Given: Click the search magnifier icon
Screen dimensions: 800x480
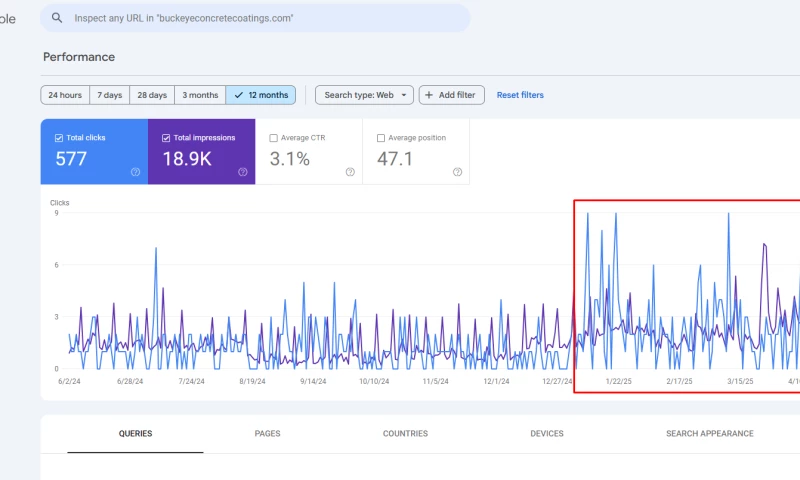Looking at the screenshot, I should (57, 18).
